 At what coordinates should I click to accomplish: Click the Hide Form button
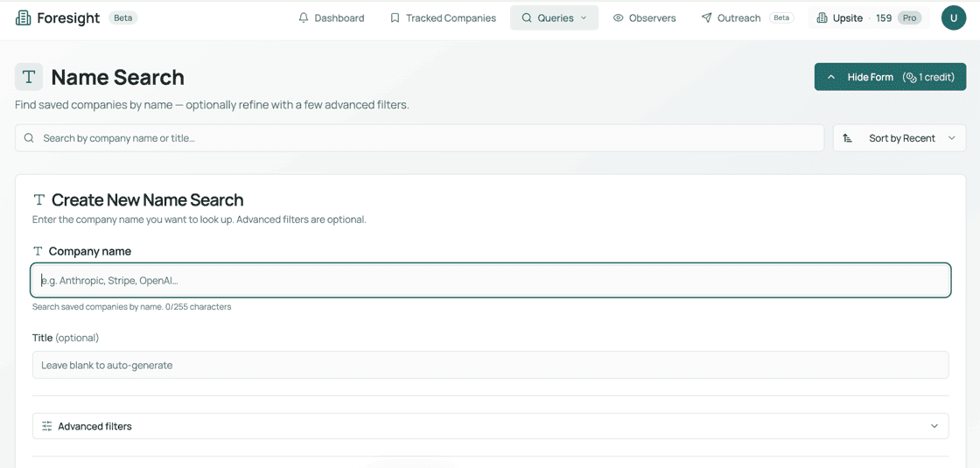tap(890, 77)
